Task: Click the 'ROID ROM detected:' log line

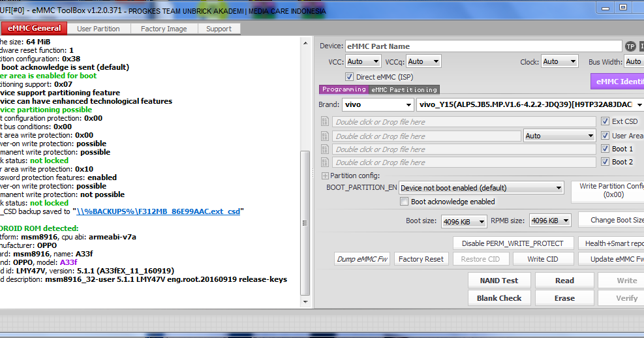Action: pyautogui.click(x=39, y=228)
